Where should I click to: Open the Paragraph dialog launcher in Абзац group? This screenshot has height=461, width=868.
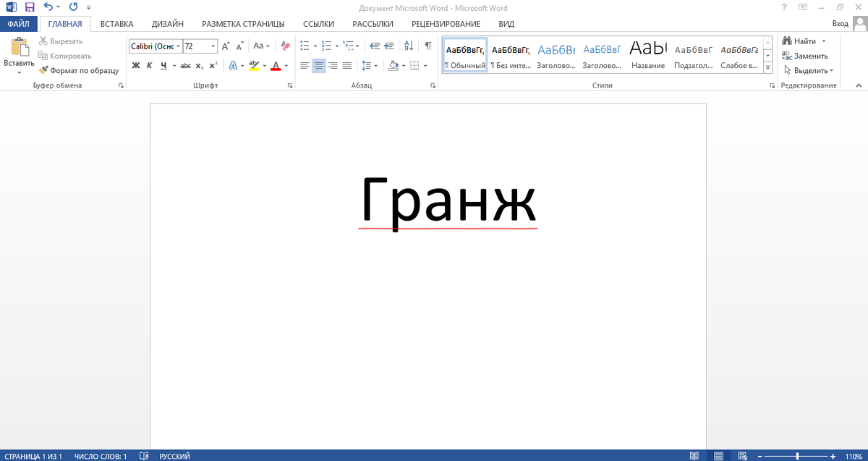[433, 85]
